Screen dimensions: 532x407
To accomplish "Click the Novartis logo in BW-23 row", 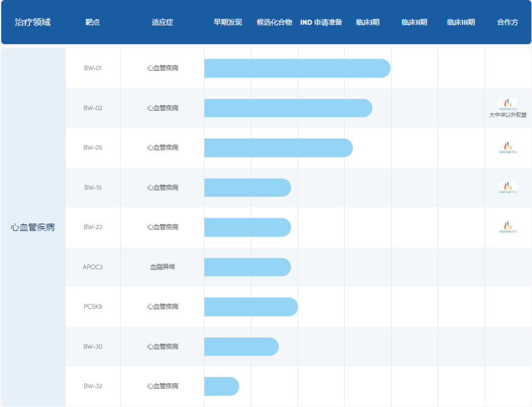I will coord(508,227).
